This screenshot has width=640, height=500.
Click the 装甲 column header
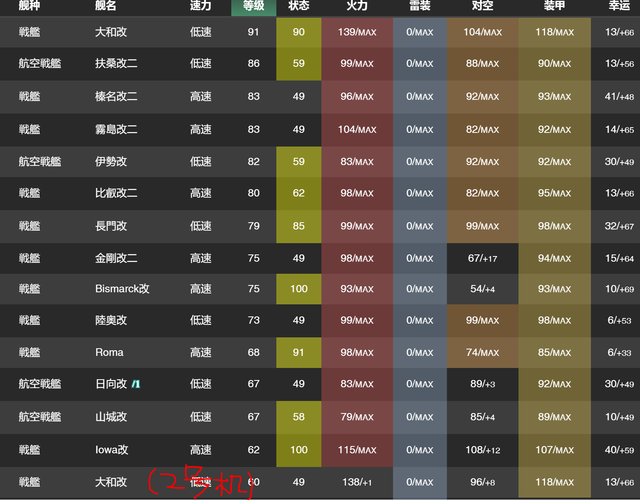click(x=553, y=7)
